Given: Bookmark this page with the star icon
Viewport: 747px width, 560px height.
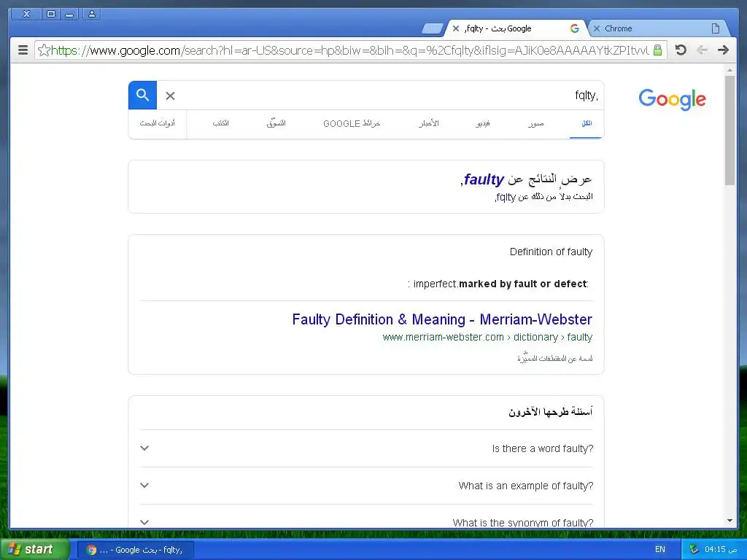Looking at the screenshot, I should [43, 50].
